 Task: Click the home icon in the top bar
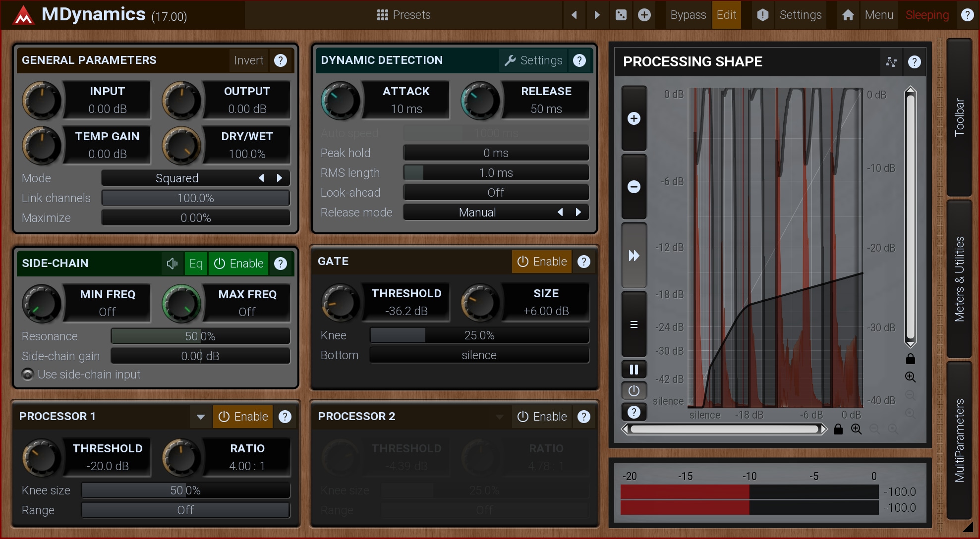[848, 15]
